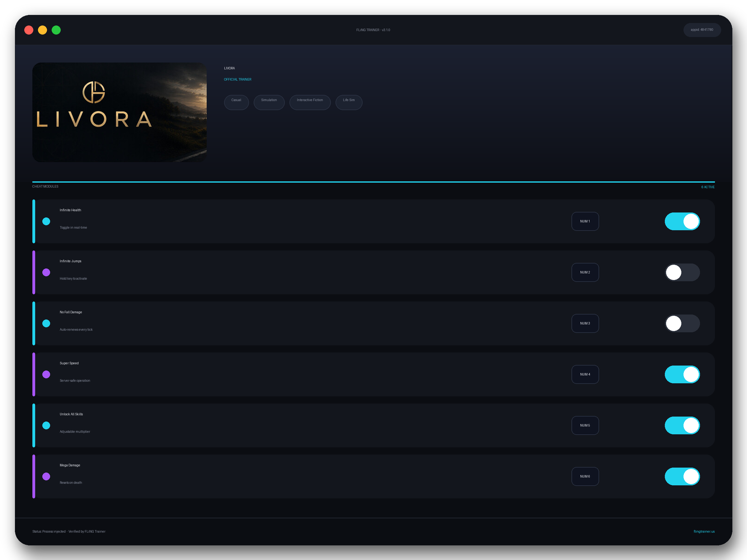Choose the Life Sim tag
The height and width of the screenshot is (560, 747).
[349, 102]
